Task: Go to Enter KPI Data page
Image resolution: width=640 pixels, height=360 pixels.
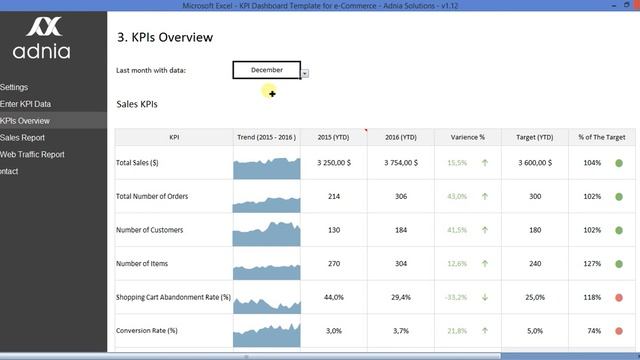Action: pyautogui.click(x=25, y=104)
